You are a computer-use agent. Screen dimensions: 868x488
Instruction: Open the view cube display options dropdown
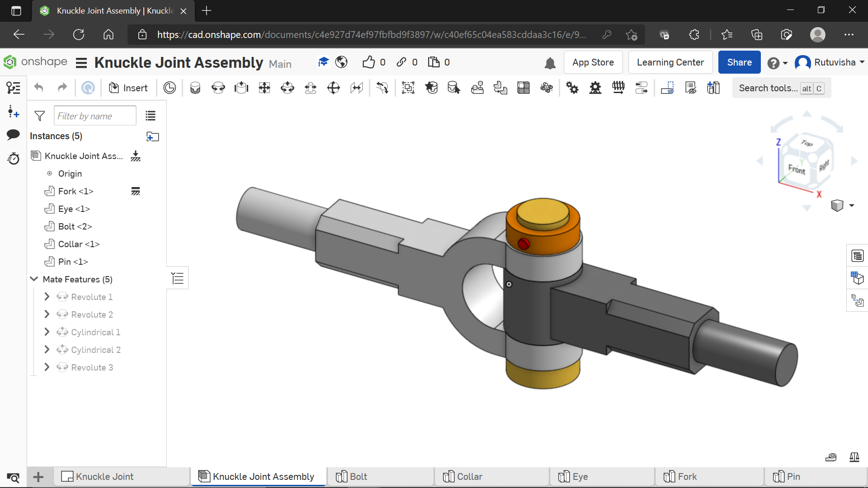(x=852, y=206)
